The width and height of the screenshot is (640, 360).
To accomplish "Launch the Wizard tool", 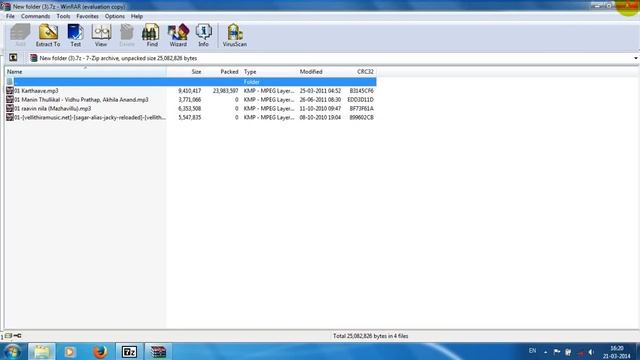I will coord(178,35).
